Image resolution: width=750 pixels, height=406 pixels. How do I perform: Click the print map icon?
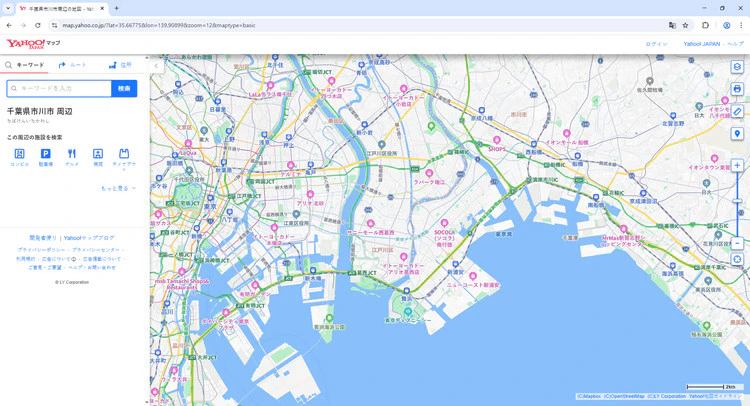point(737,89)
